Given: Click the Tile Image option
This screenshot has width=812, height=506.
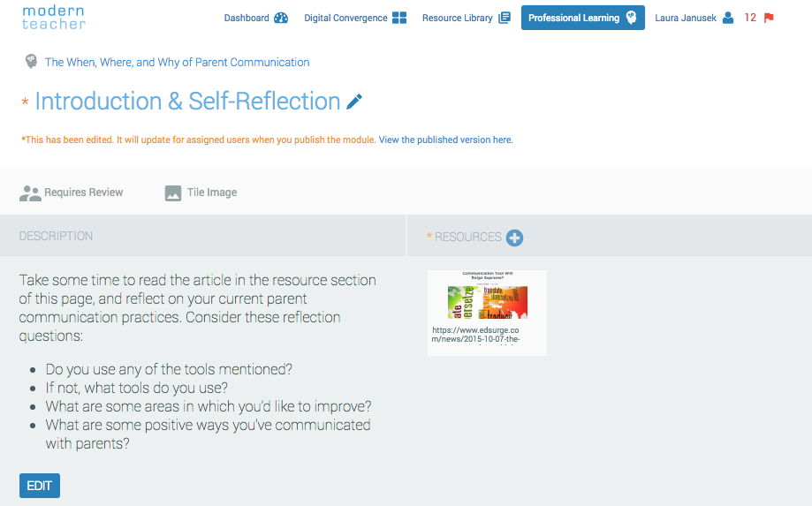Looking at the screenshot, I should [201, 193].
